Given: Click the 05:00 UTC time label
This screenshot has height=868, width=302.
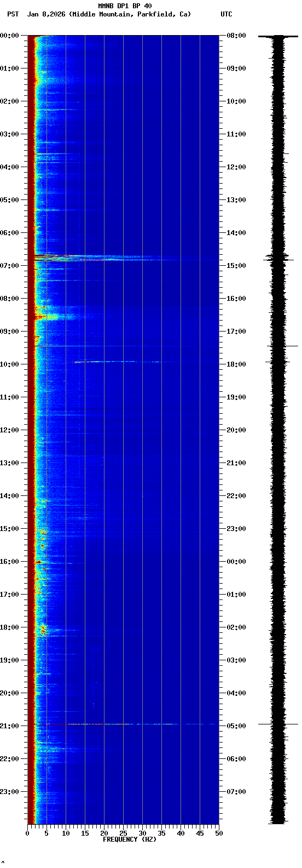Looking at the screenshot, I should coord(236,726).
